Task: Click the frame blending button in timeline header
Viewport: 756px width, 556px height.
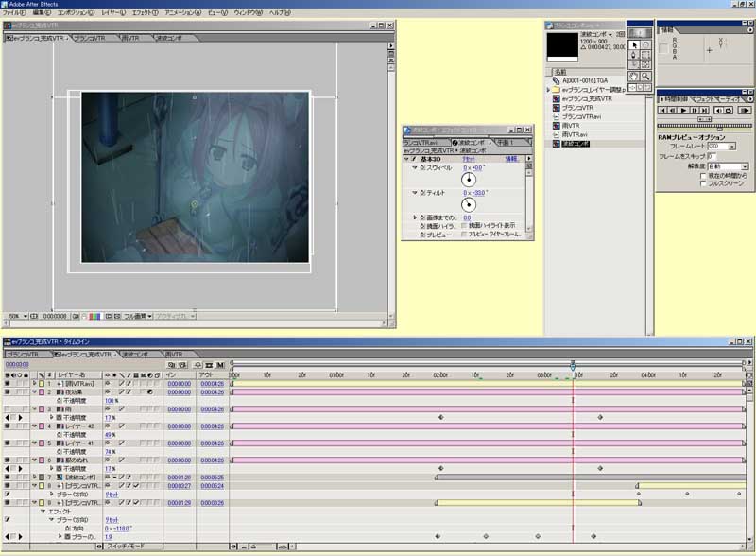Action: coord(209,365)
